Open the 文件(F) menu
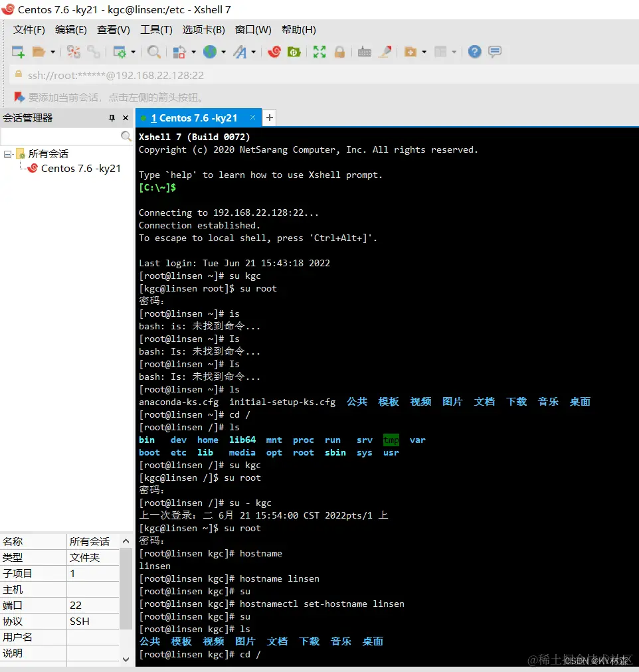Image resolution: width=639 pixels, height=672 pixels. (29, 30)
